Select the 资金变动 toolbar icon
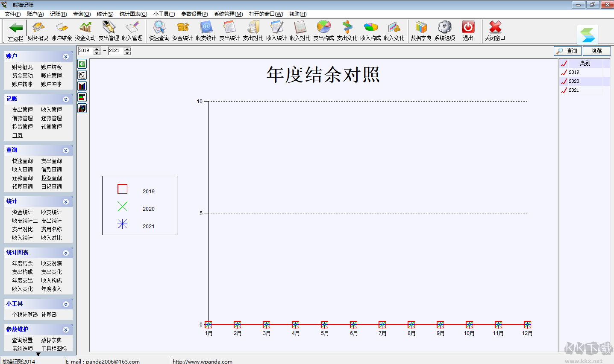 tap(85, 30)
